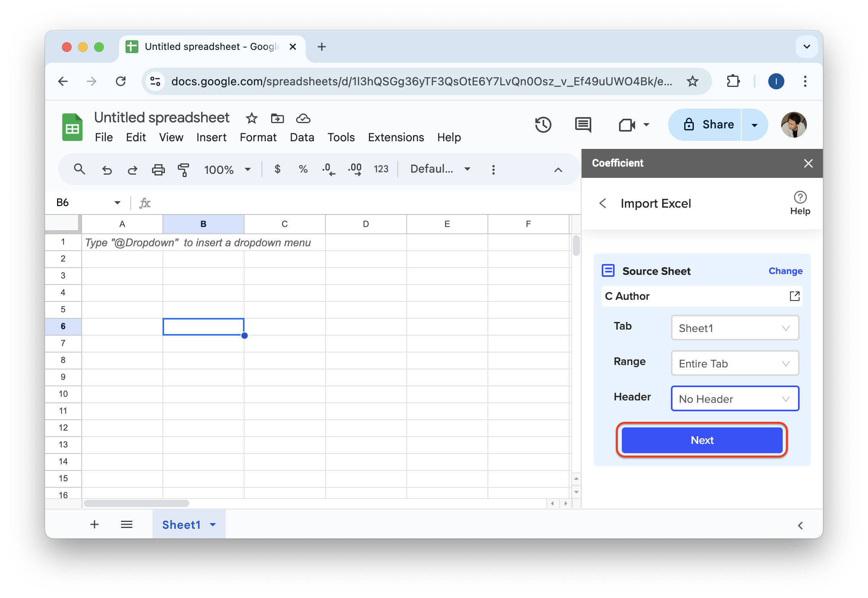Click the print icon in toolbar

tap(158, 169)
